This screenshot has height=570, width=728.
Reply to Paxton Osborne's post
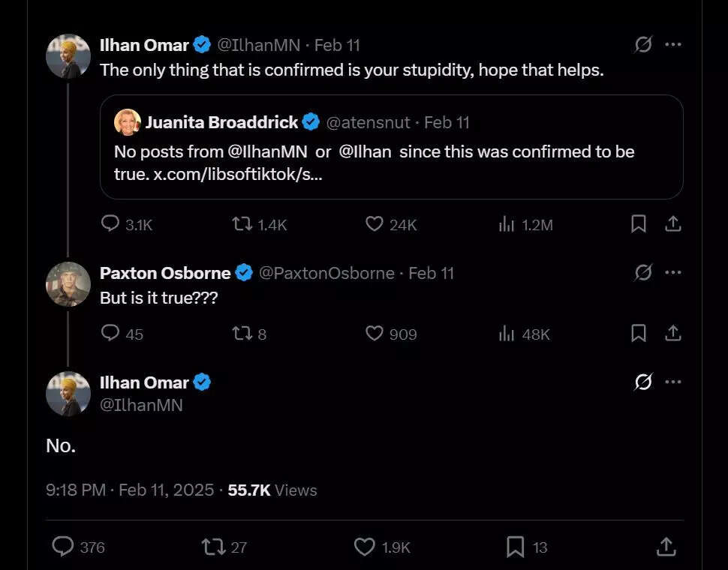point(110,333)
